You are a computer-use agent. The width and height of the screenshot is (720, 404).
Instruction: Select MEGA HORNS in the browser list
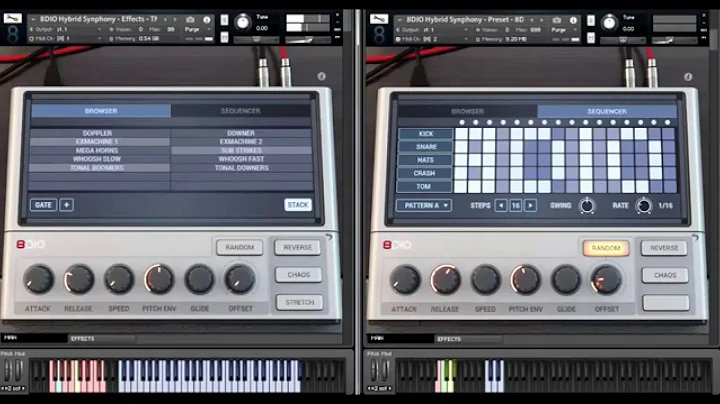pyautogui.click(x=97, y=151)
